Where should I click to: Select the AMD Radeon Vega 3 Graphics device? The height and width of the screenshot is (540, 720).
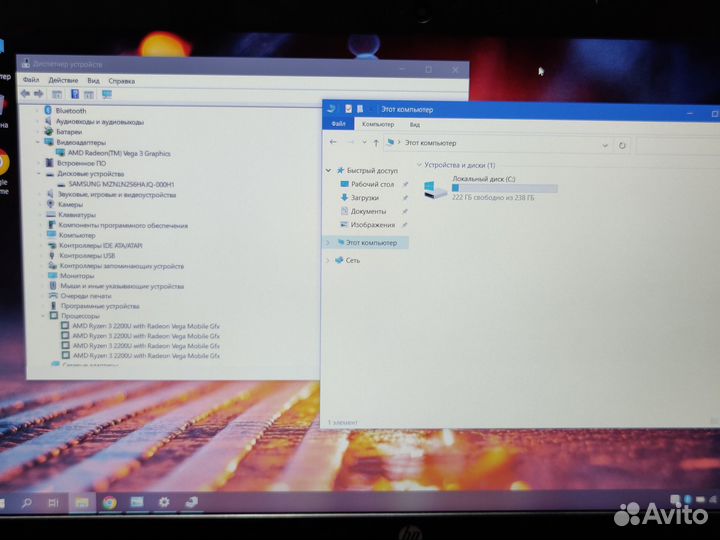[x=120, y=154]
